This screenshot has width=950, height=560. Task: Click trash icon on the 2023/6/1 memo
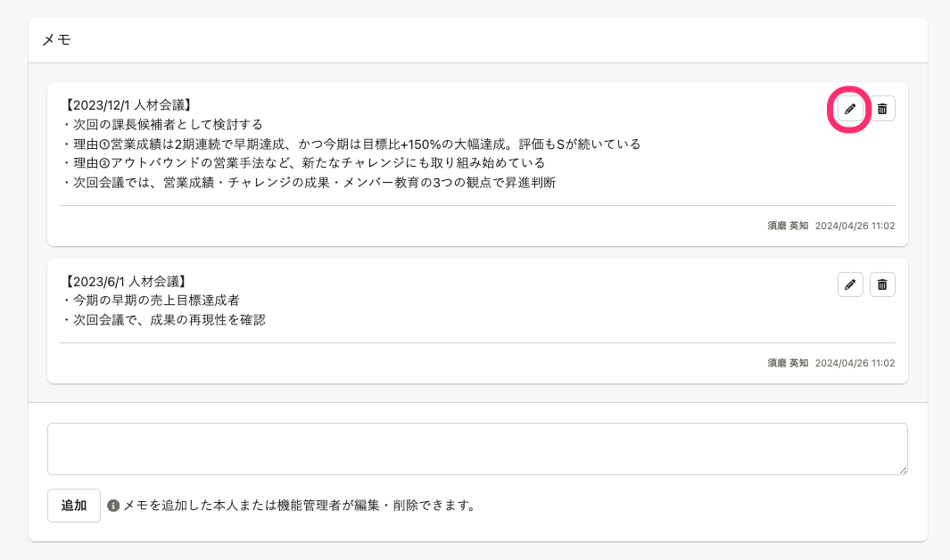(882, 284)
